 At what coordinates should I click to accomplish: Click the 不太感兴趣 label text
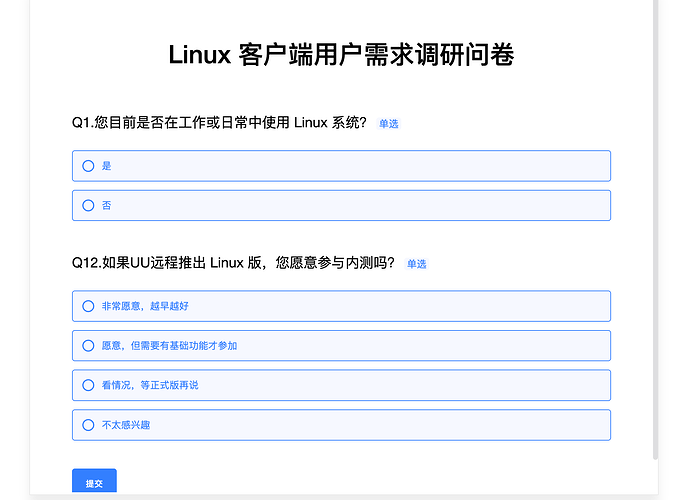(x=126, y=425)
